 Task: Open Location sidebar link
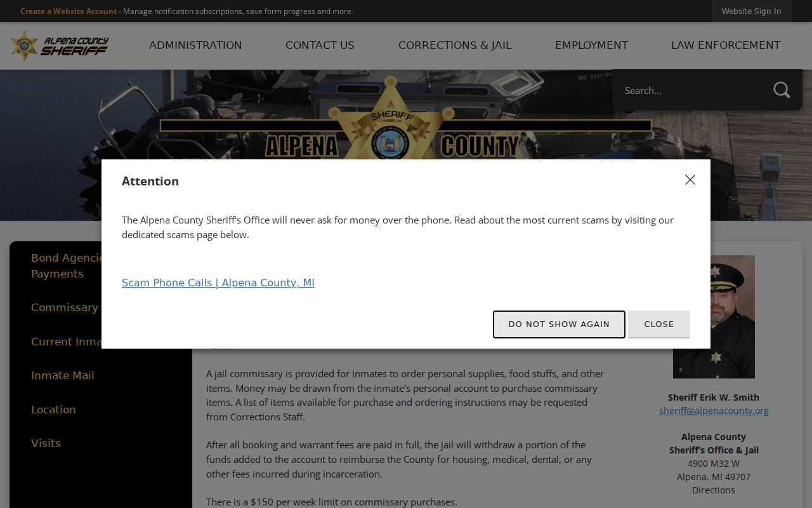click(53, 410)
